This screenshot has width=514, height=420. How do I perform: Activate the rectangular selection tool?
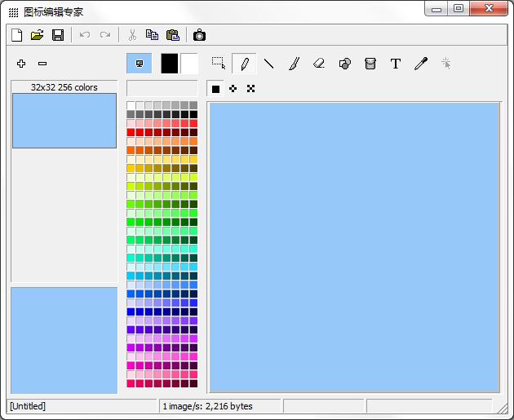pos(219,64)
